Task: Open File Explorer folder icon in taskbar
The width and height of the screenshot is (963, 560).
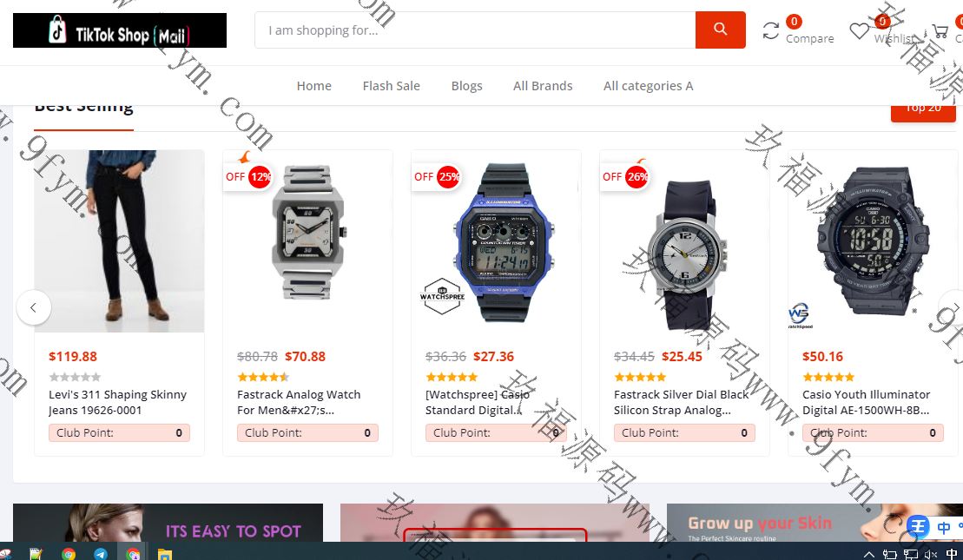Action: (x=165, y=554)
